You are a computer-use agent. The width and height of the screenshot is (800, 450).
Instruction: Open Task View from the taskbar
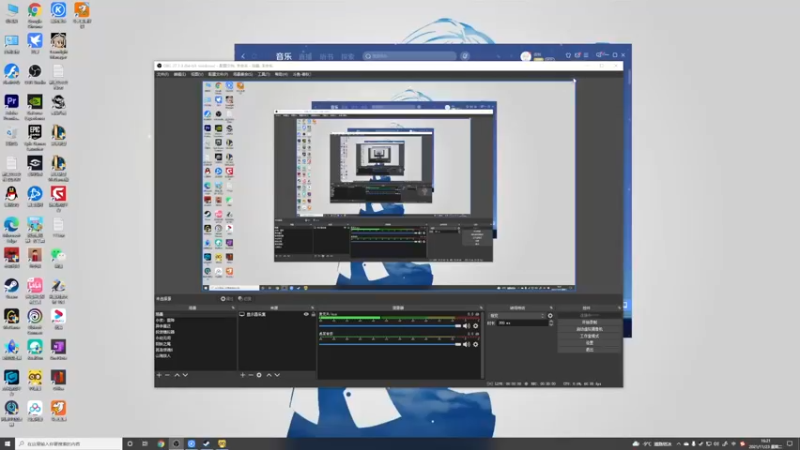point(145,444)
